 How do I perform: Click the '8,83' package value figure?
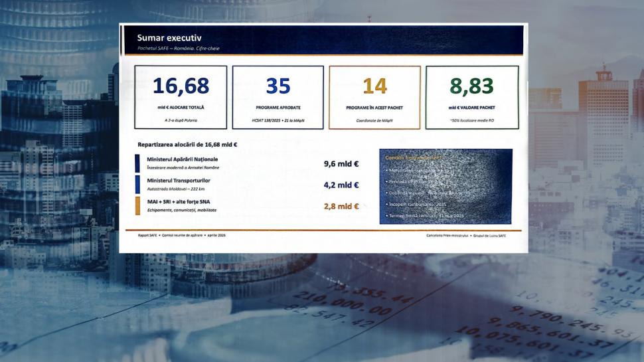(471, 86)
